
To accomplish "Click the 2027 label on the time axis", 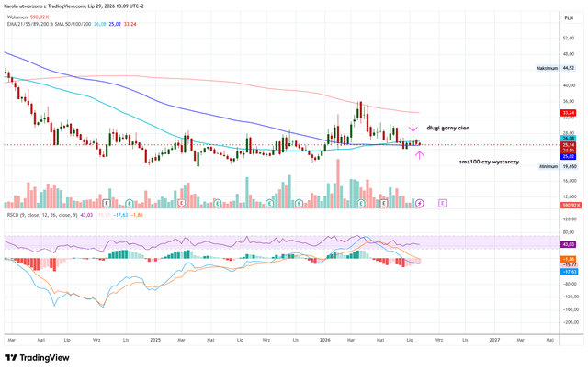I will pyautogui.click(x=494, y=340).
